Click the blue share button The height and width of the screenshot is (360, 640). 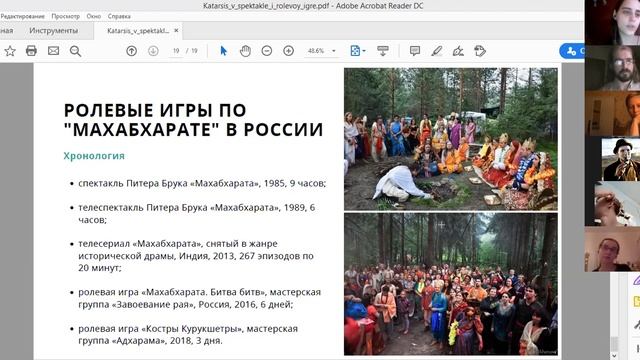click(572, 51)
